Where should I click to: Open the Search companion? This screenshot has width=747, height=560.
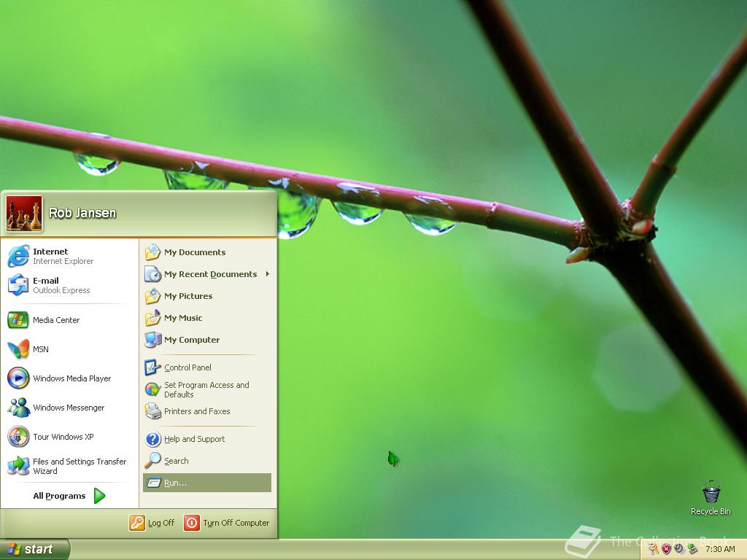click(207, 461)
